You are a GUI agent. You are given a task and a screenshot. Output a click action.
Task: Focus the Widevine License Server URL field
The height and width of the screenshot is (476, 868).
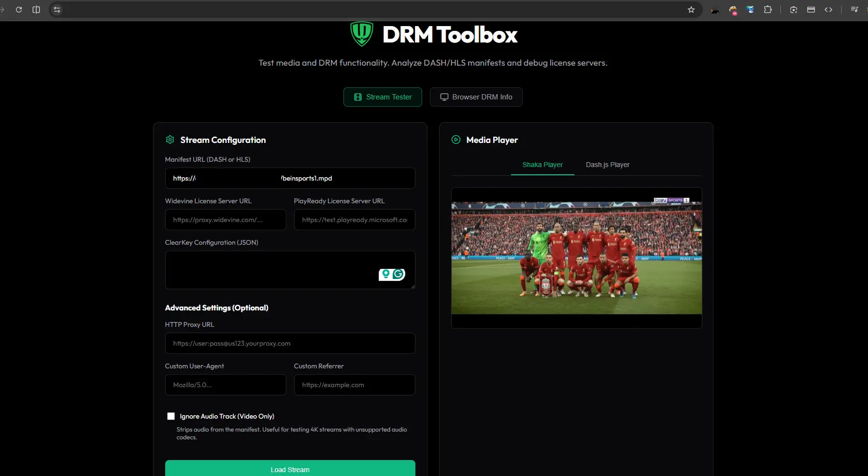coord(226,220)
